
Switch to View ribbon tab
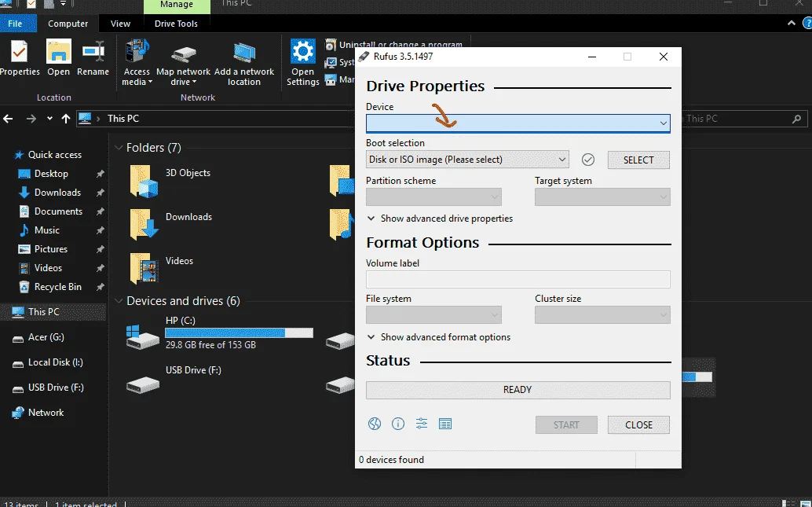pyautogui.click(x=120, y=24)
